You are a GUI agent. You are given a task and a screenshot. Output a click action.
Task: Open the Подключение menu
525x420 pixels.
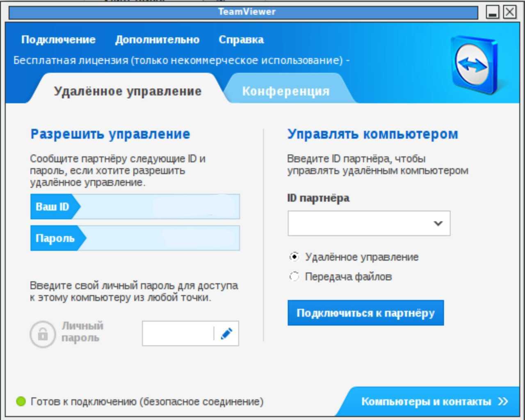[x=58, y=39]
